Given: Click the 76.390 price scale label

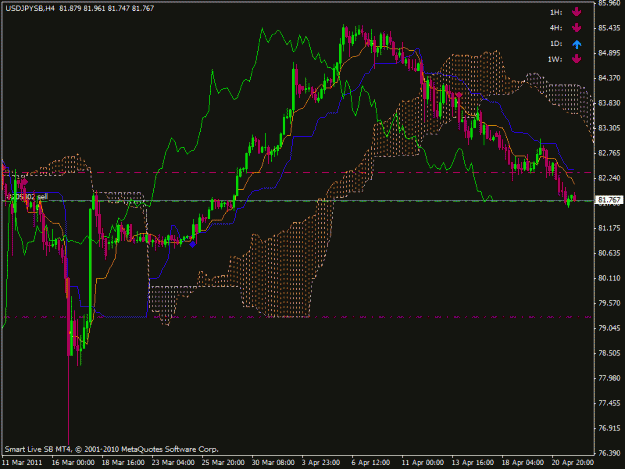Looking at the screenshot, I should tap(610, 453).
